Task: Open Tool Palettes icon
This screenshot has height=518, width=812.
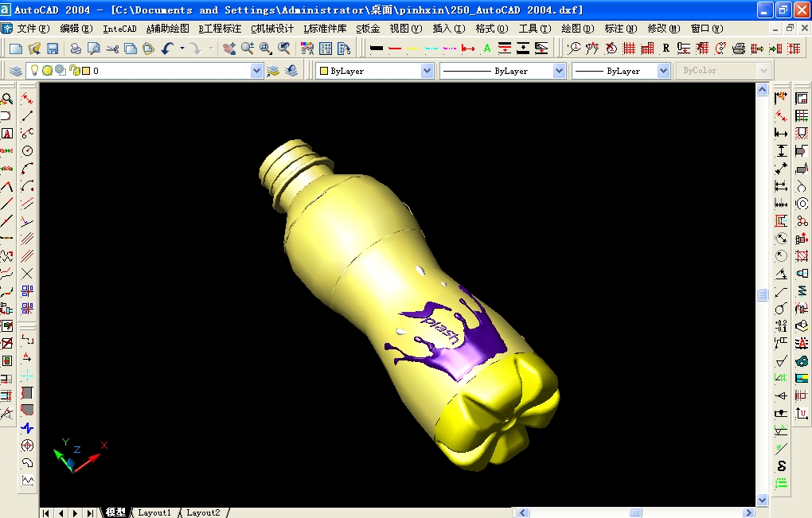Action: tap(344, 49)
